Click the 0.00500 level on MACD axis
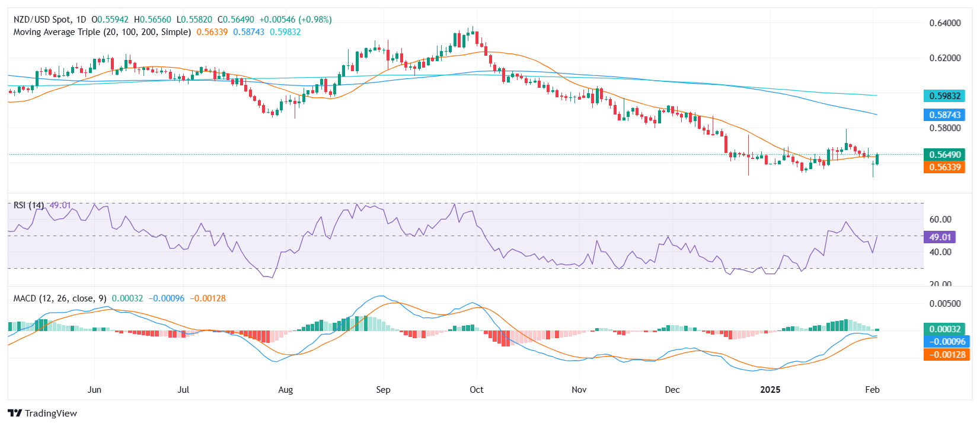Image resolution: width=980 pixels, height=426 pixels. [945, 304]
